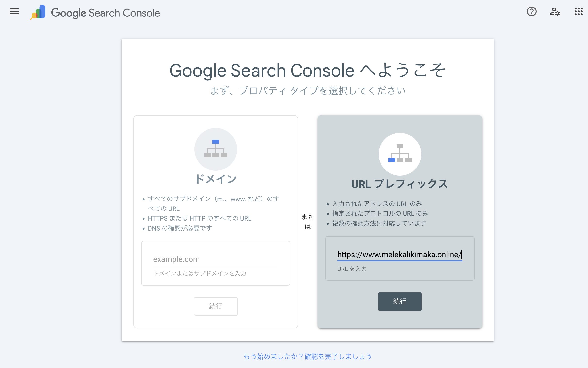Open the hamburger navigation menu
This screenshot has width=588, height=368.
14,11
